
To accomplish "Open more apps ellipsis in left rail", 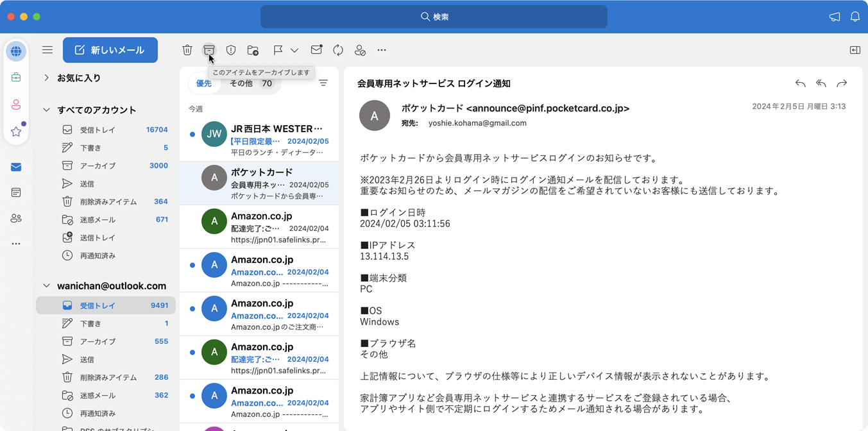I will pyautogui.click(x=16, y=244).
